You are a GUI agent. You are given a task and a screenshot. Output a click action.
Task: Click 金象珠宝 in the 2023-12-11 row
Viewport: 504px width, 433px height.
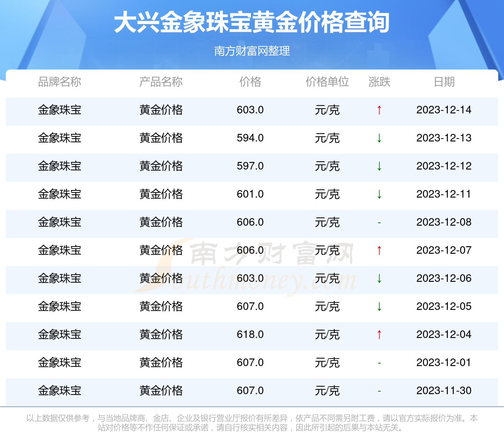tap(60, 194)
